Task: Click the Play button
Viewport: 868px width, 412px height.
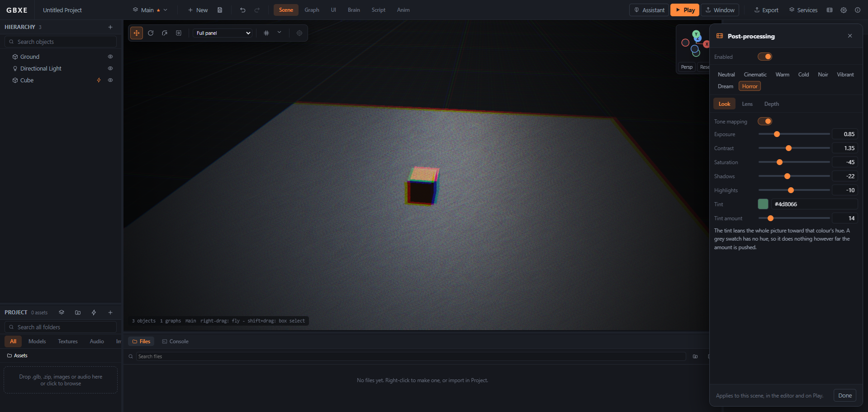Action: click(x=685, y=10)
